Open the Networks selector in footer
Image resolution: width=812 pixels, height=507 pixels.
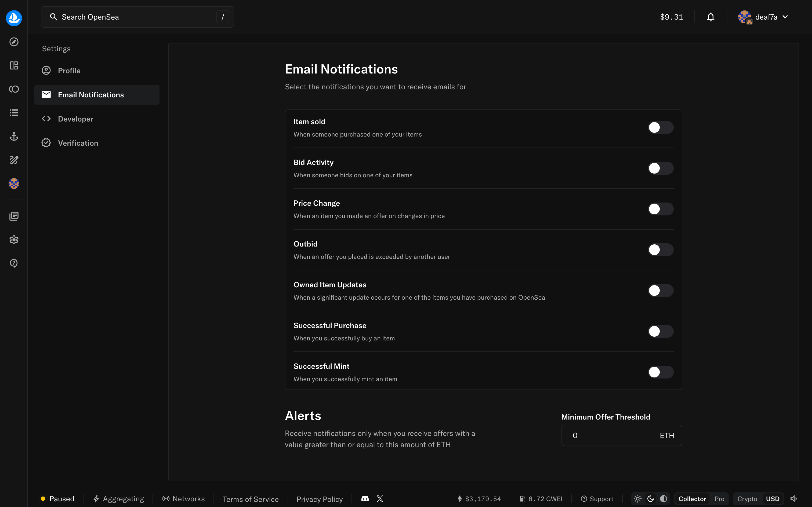[x=183, y=499]
